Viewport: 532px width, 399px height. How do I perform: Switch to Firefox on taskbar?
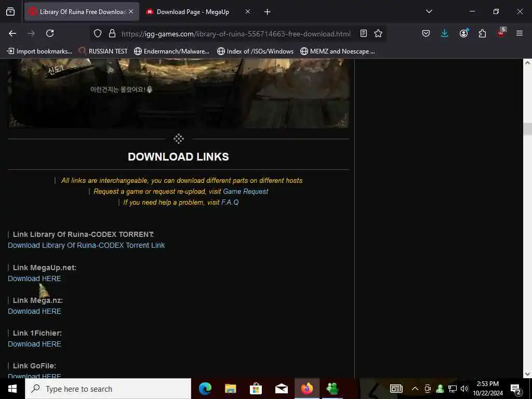pos(307,389)
